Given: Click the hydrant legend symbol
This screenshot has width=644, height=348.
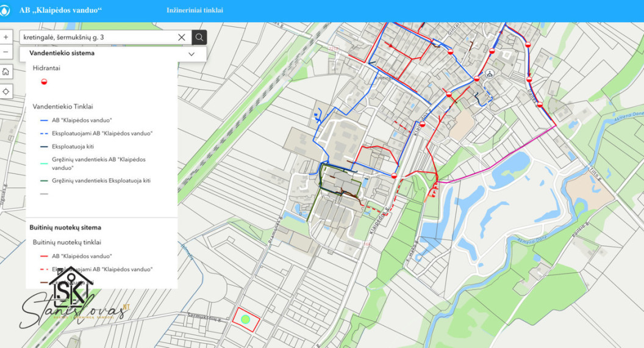Looking at the screenshot, I should pyautogui.click(x=44, y=81).
